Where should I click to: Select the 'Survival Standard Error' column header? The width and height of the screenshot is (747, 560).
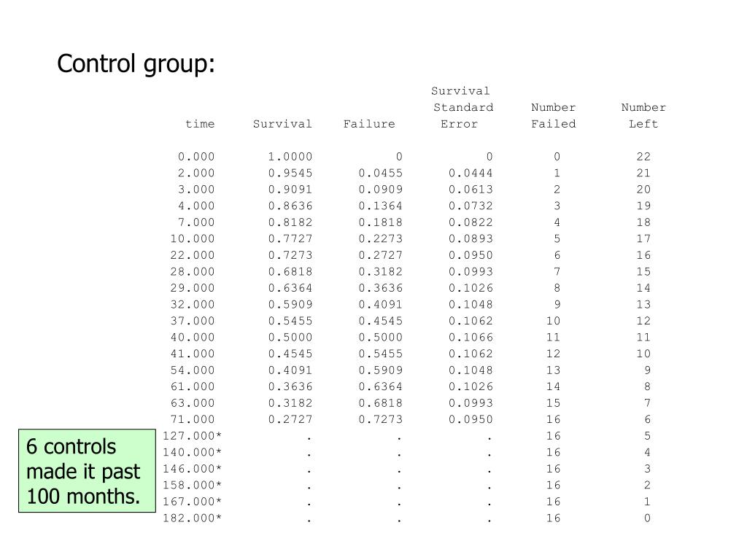pyautogui.click(x=462, y=108)
